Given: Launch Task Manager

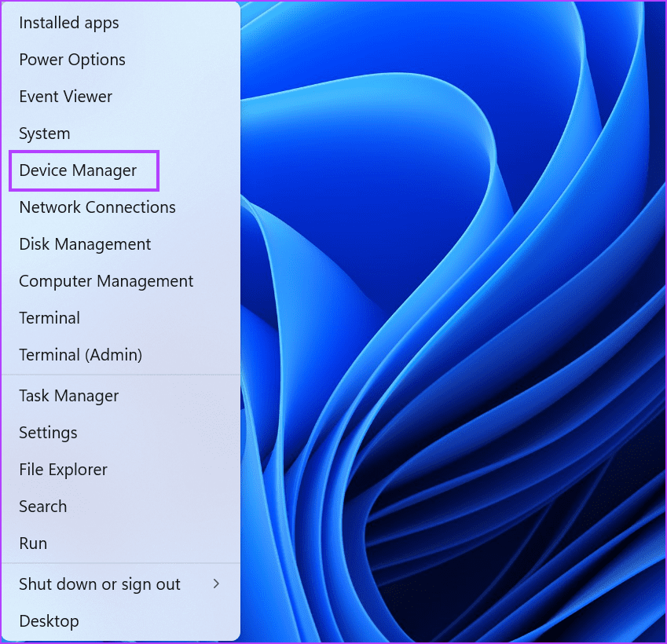Looking at the screenshot, I should pyautogui.click(x=68, y=396).
